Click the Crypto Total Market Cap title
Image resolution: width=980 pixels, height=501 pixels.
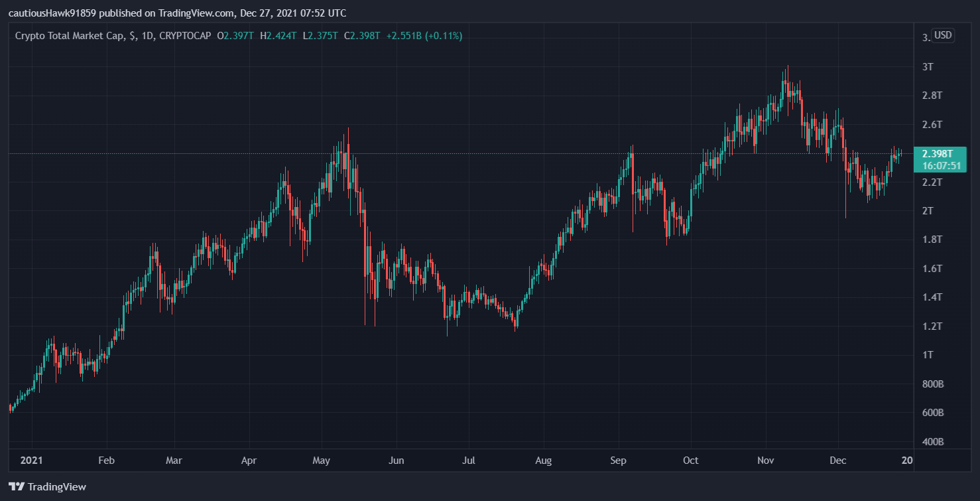(x=69, y=36)
